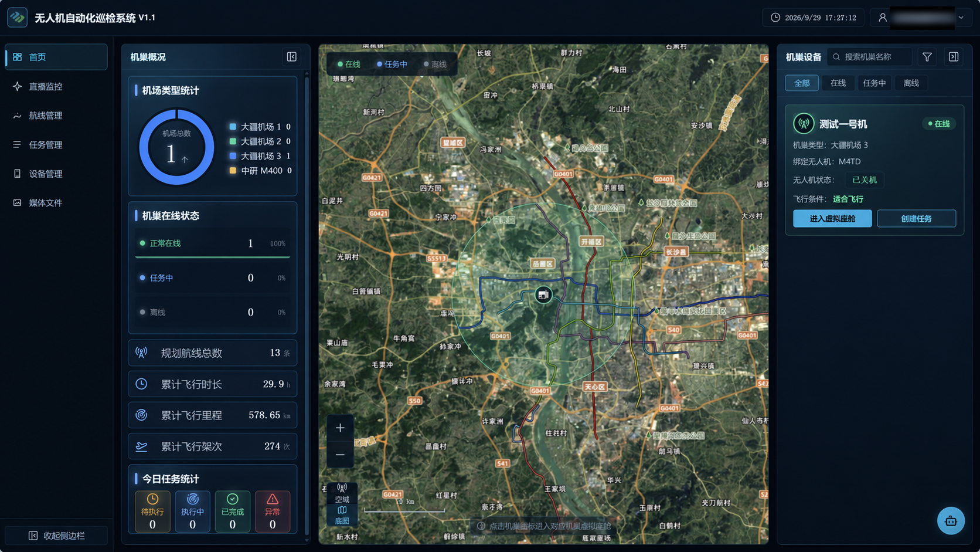Open 航线管理 in the sidebar
The width and height of the screenshot is (980, 552).
click(56, 116)
